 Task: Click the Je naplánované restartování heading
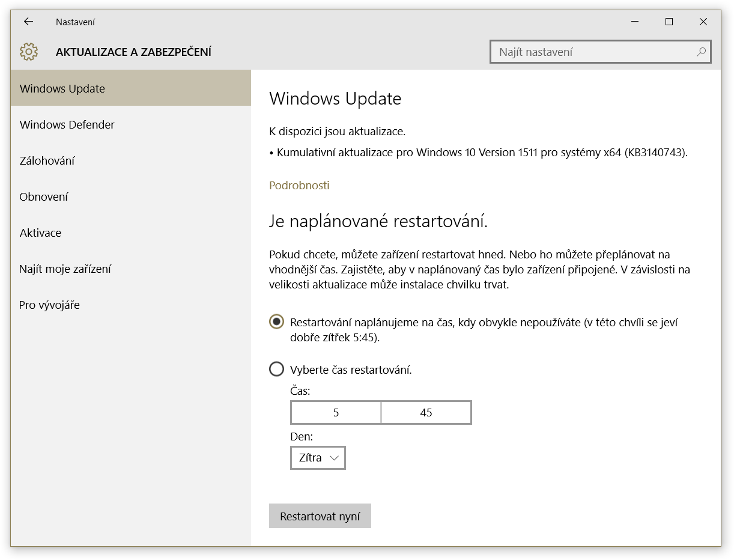378,222
